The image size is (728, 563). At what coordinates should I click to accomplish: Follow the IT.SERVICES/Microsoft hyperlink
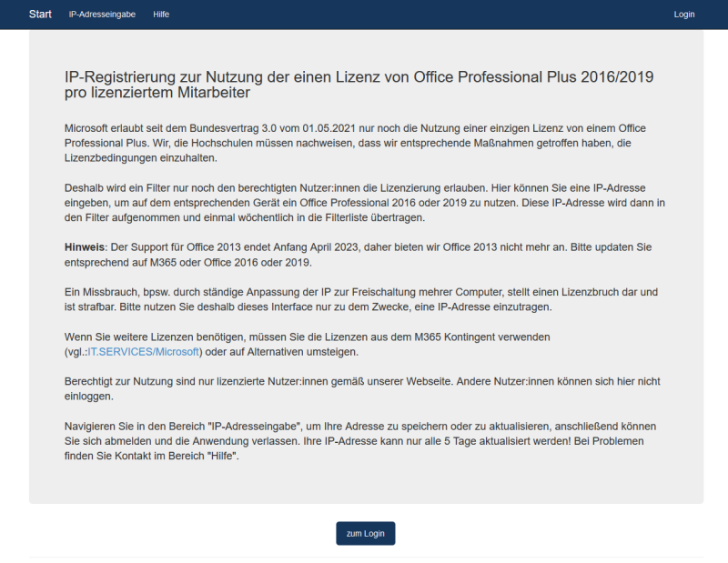point(149,352)
